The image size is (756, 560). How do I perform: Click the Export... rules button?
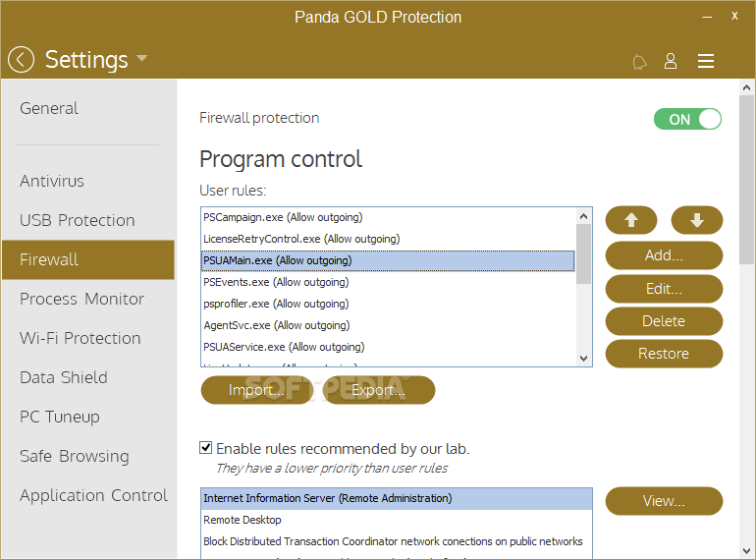[x=378, y=390]
